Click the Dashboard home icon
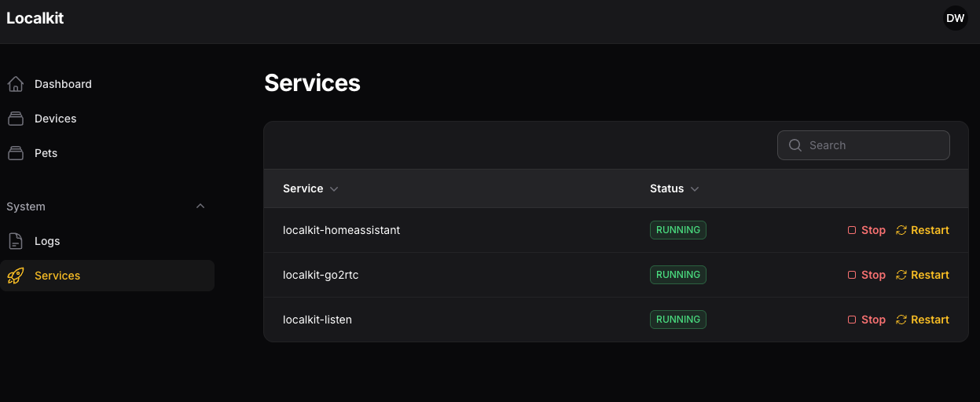The image size is (980, 402). coord(15,84)
